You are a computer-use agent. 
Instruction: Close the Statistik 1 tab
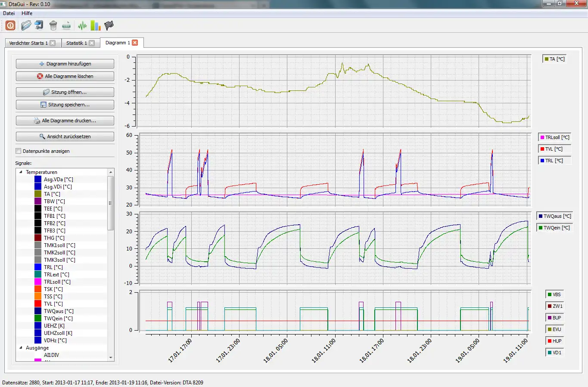click(92, 43)
